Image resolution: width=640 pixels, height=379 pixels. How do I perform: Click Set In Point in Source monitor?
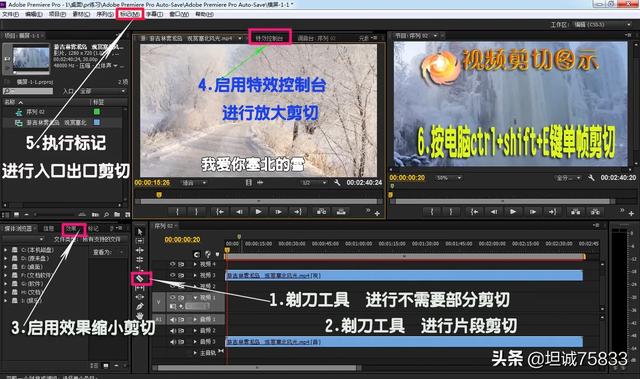(178, 212)
